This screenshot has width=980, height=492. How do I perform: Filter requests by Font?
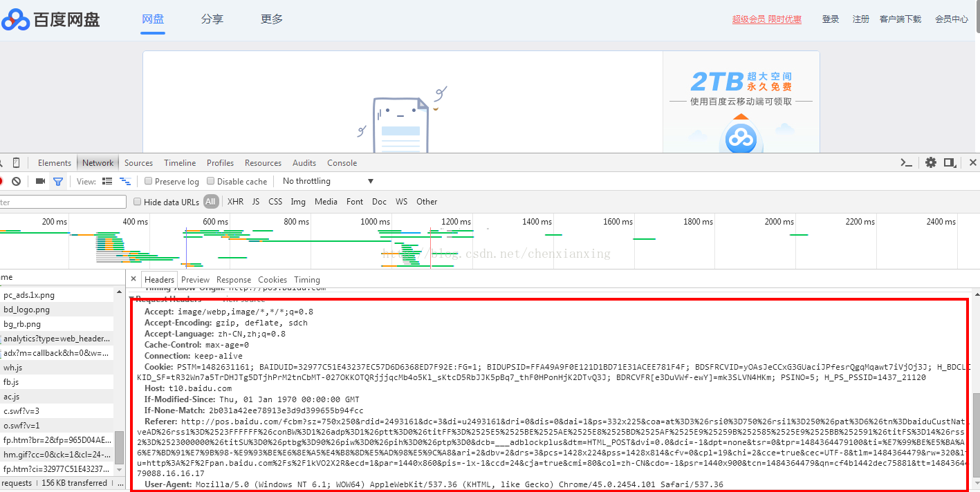[x=355, y=202]
